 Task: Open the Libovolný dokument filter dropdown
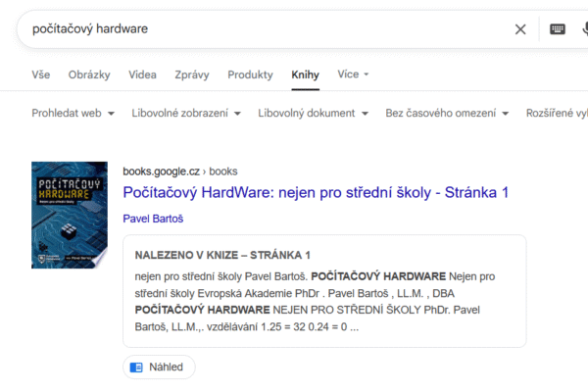coord(314,113)
